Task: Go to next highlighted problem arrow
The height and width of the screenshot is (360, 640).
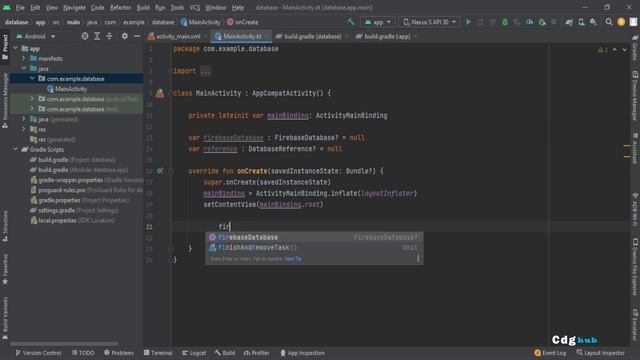Action: pyautogui.click(x=624, y=50)
